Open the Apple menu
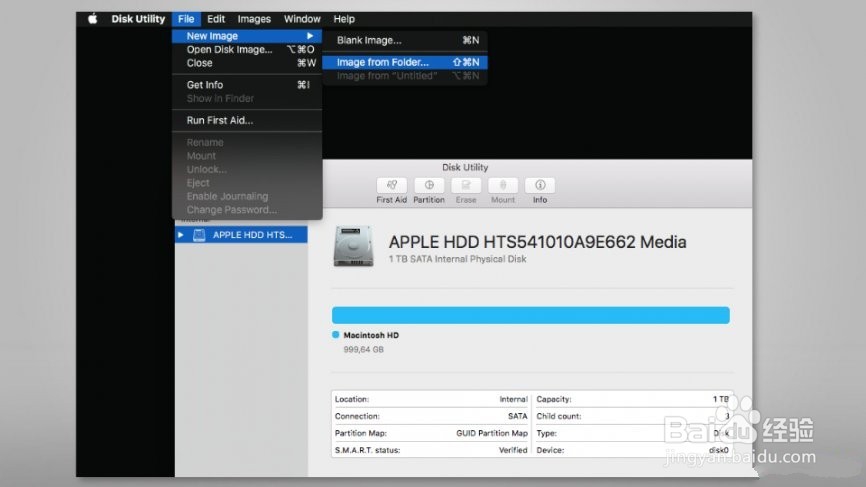866x487 pixels. pyautogui.click(x=93, y=19)
